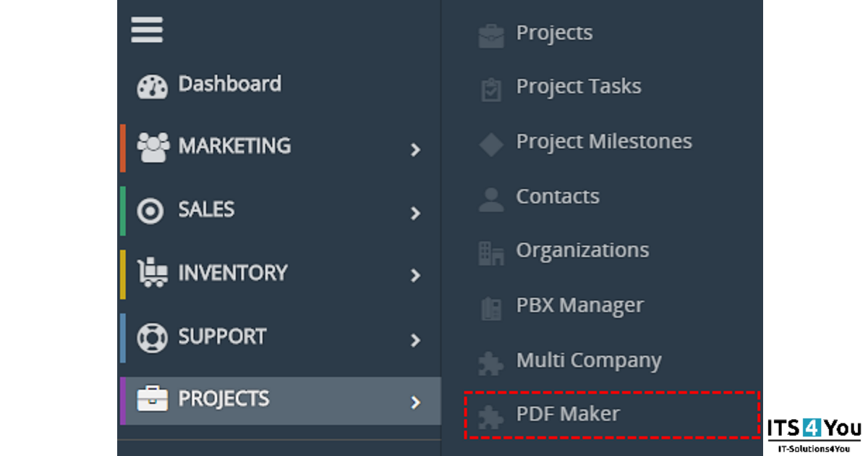Viewport: 868px width, 456px height.
Task: Click the Sales target icon
Action: click(x=150, y=211)
